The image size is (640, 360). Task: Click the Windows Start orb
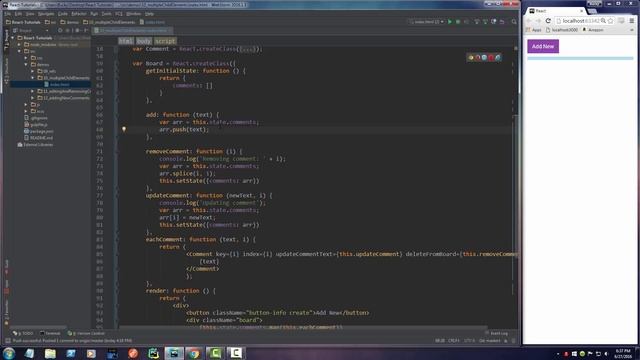[x=9, y=353]
